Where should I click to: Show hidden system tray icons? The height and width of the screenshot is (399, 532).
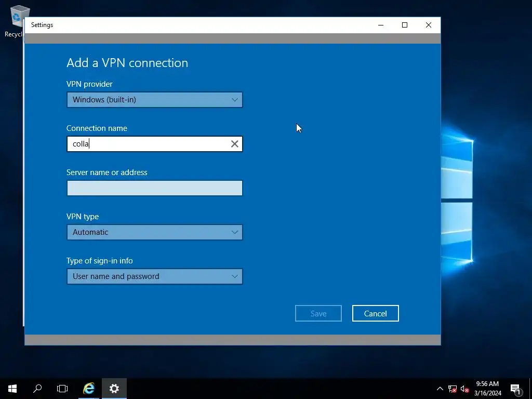440,389
